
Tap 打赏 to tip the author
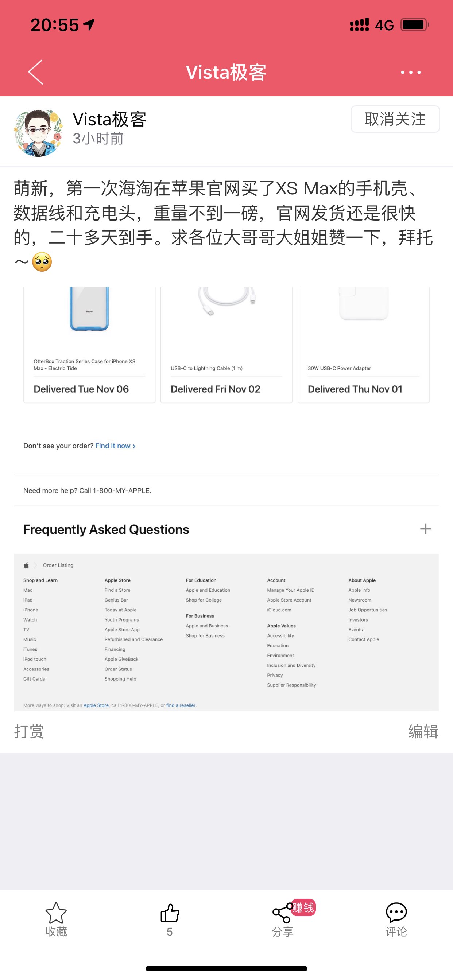click(29, 731)
